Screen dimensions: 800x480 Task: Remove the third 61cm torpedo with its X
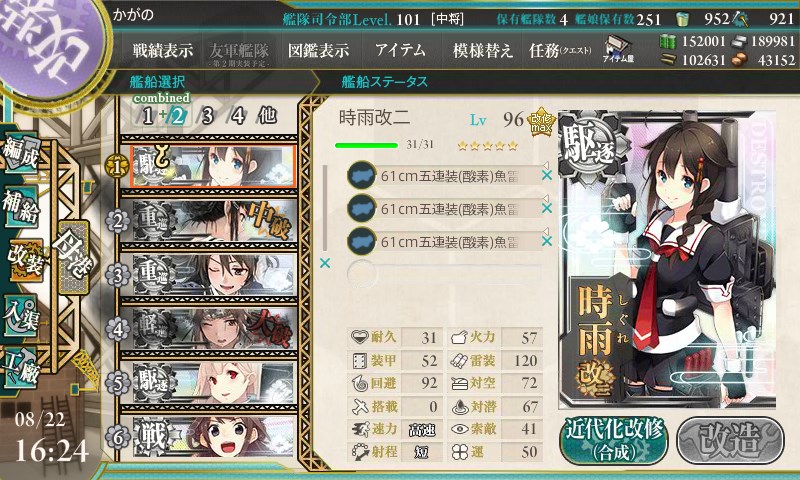coord(546,241)
